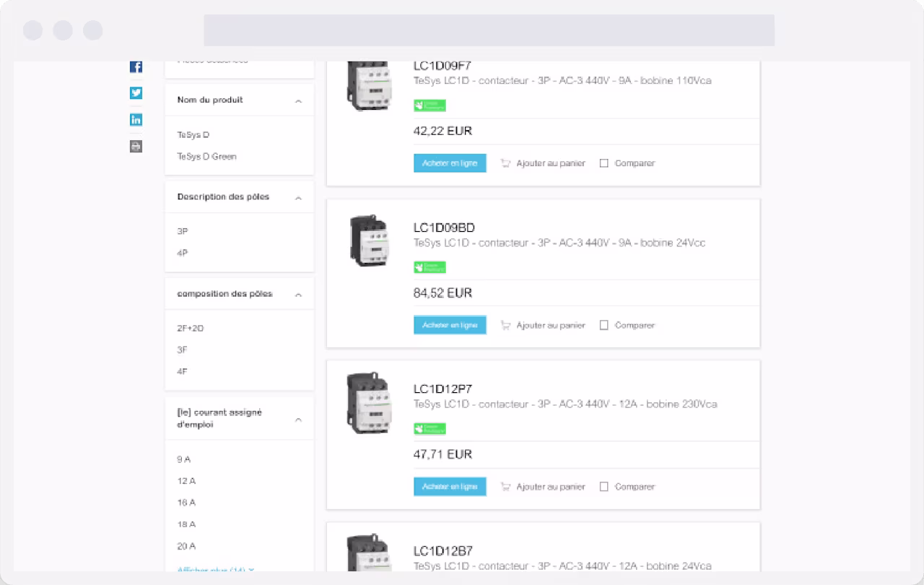This screenshot has height=585, width=924.
Task: Click the 84,52 EUR price
Action: (x=443, y=293)
